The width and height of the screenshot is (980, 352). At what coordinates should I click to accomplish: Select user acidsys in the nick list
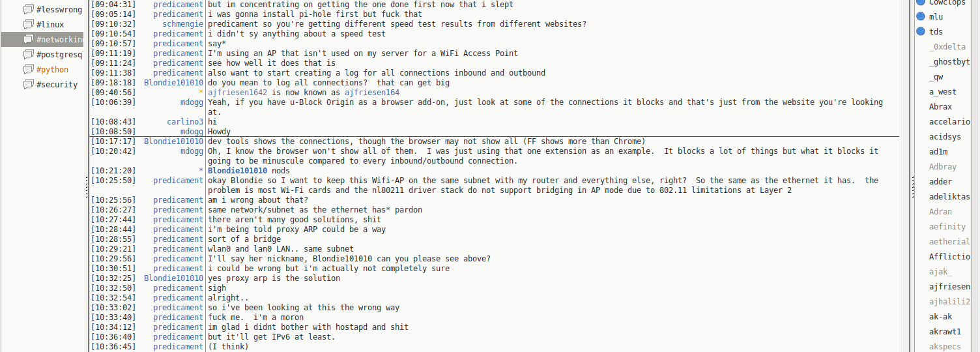pyautogui.click(x=945, y=137)
